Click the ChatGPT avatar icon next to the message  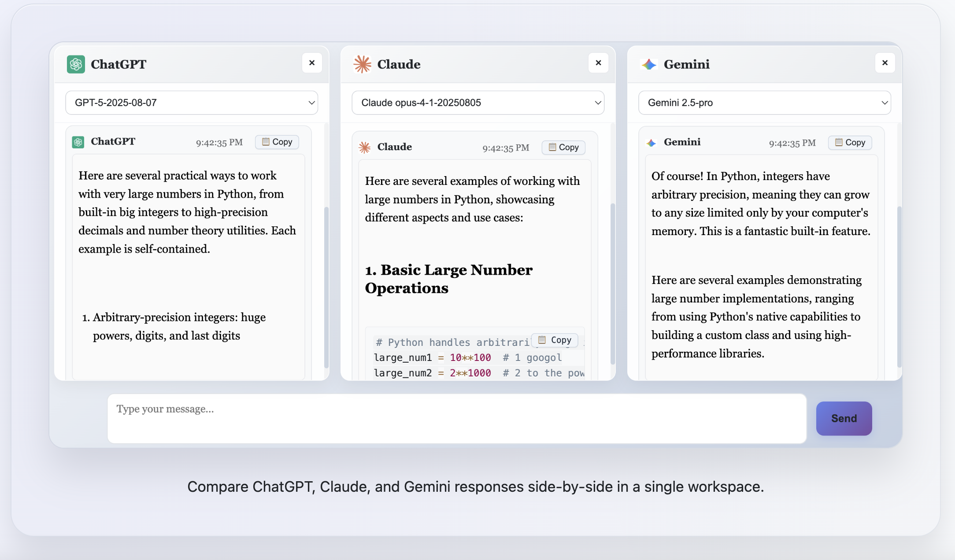78,142
